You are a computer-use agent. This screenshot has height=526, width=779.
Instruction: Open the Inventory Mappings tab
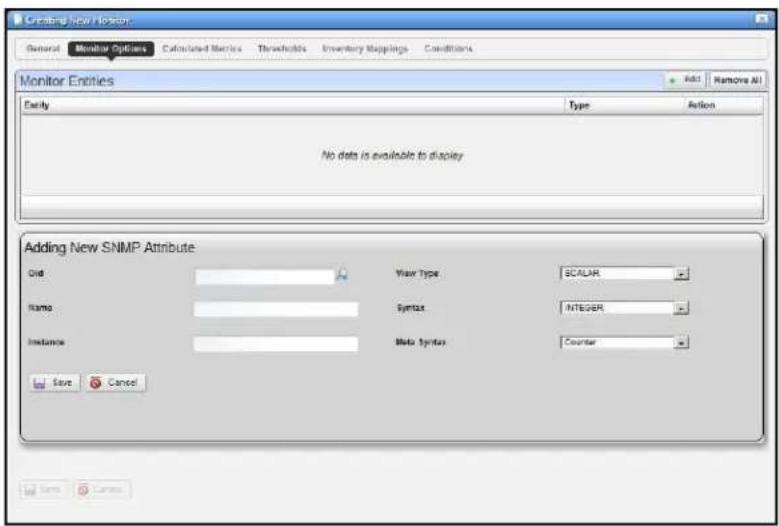(x=365, y=49)
